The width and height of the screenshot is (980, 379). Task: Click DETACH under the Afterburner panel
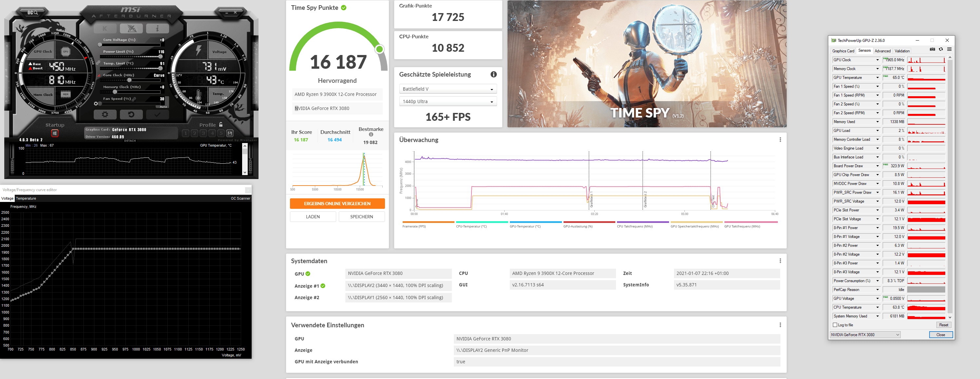point(130,141)
